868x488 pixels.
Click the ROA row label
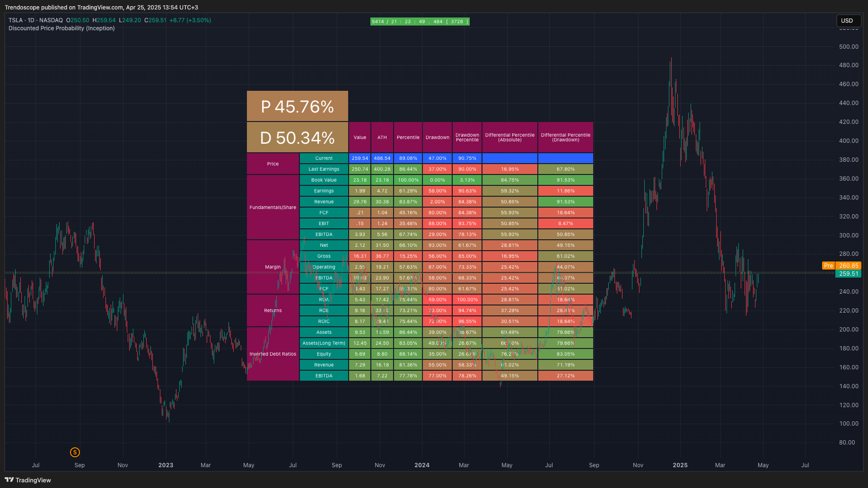click(324, 300)
